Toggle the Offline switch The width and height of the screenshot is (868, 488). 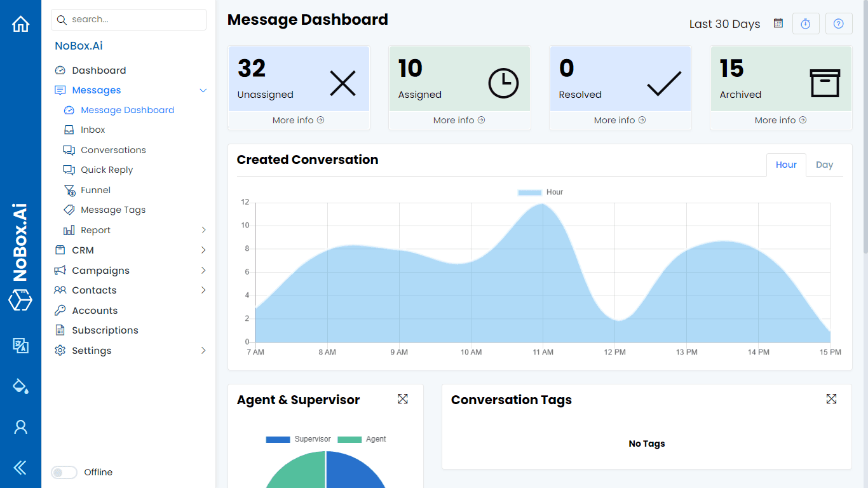pyautogui.click(x=64, y=472)
